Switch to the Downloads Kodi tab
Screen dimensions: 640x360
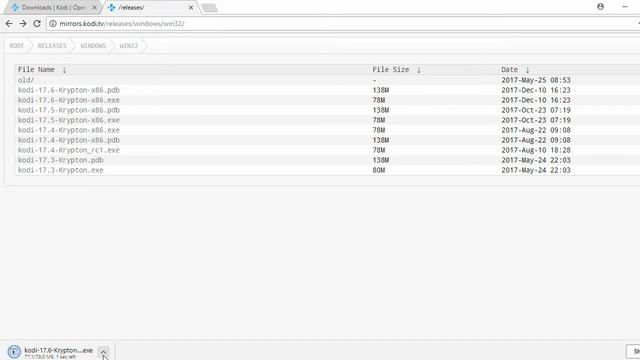click(x=52, y=7)
